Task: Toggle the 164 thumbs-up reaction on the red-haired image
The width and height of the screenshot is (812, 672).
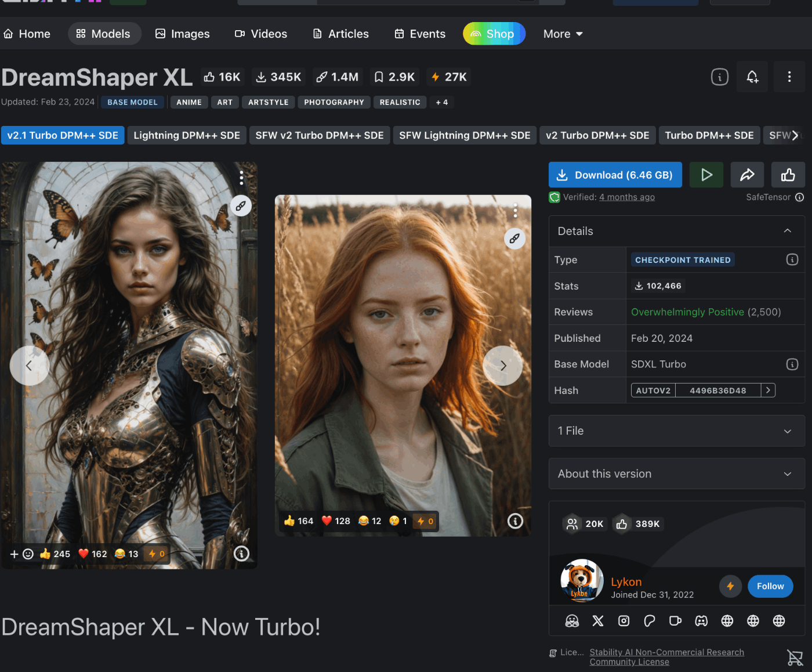Action: (299, 521)
